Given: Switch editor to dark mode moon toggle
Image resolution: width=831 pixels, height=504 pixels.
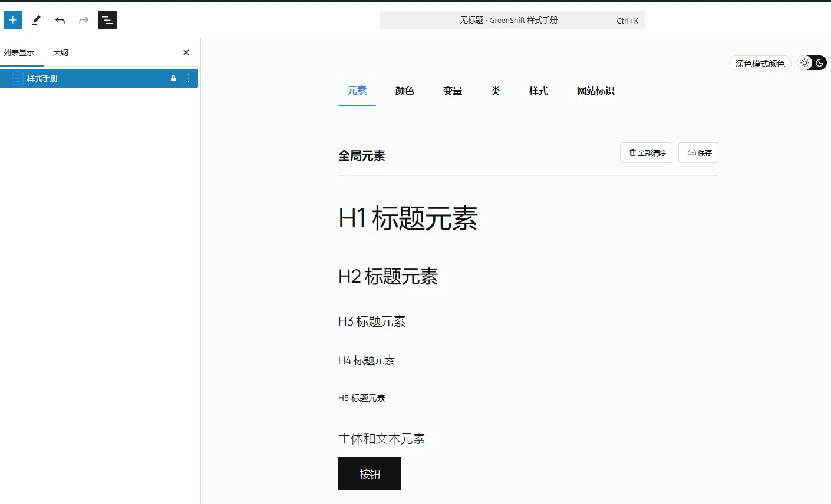Looking at the screenshot, I should pyautogui.click(x=820, y=63).
